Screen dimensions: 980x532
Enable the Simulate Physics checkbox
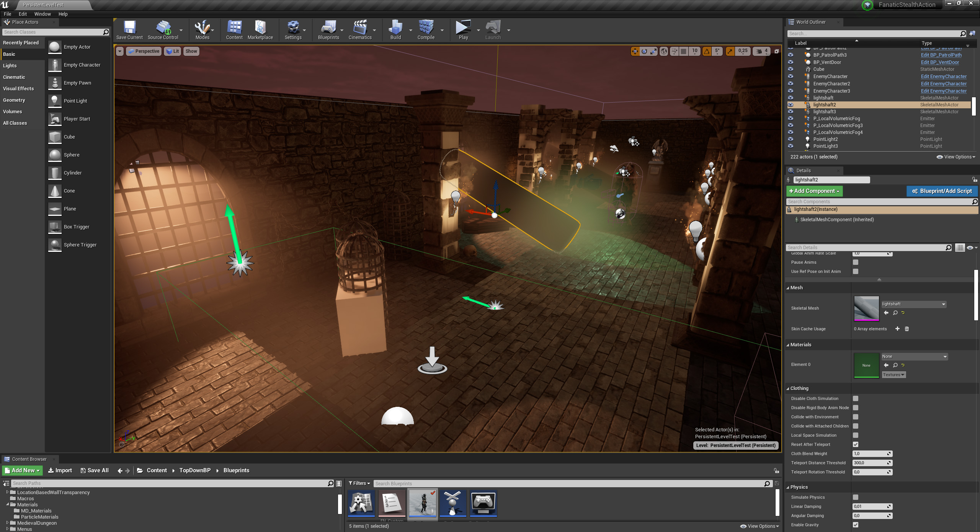pos(856,497)
